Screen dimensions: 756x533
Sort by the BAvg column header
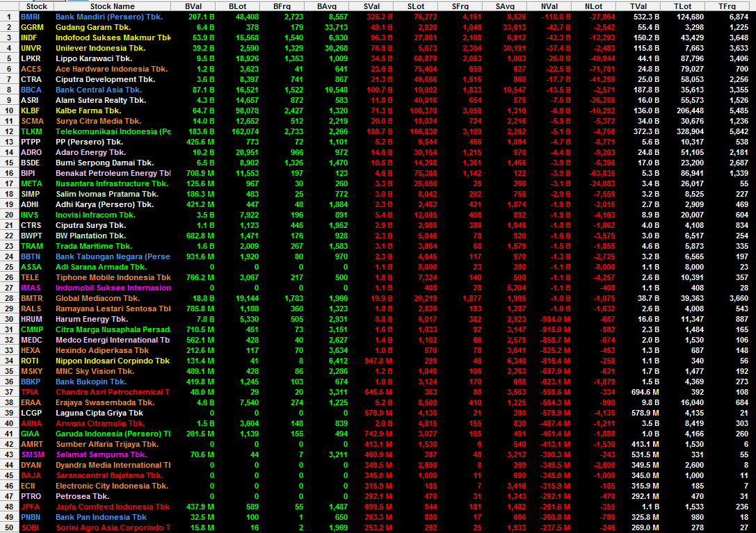click(x=326, y=6)
